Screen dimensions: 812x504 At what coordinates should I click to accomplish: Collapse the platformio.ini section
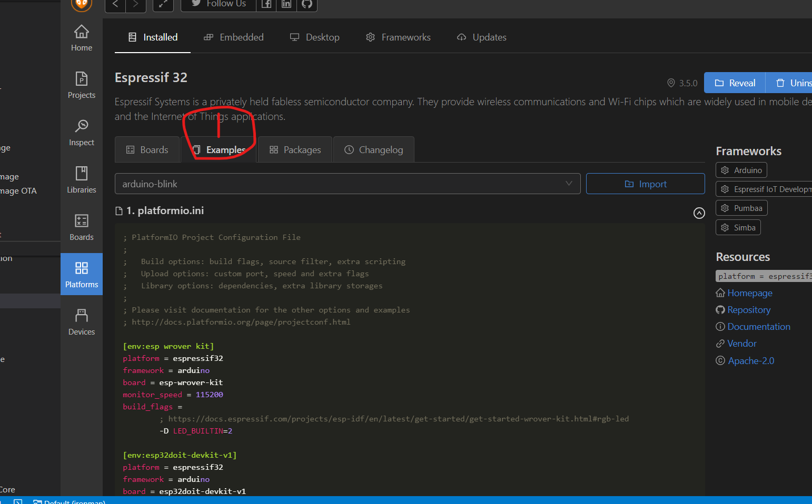[699, 213]
